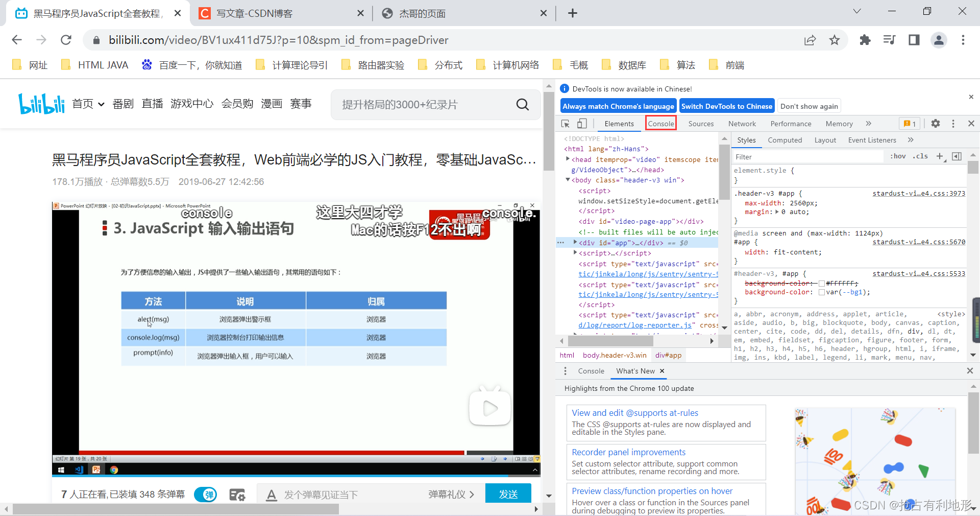Expand the head element node

coord(568,159)
